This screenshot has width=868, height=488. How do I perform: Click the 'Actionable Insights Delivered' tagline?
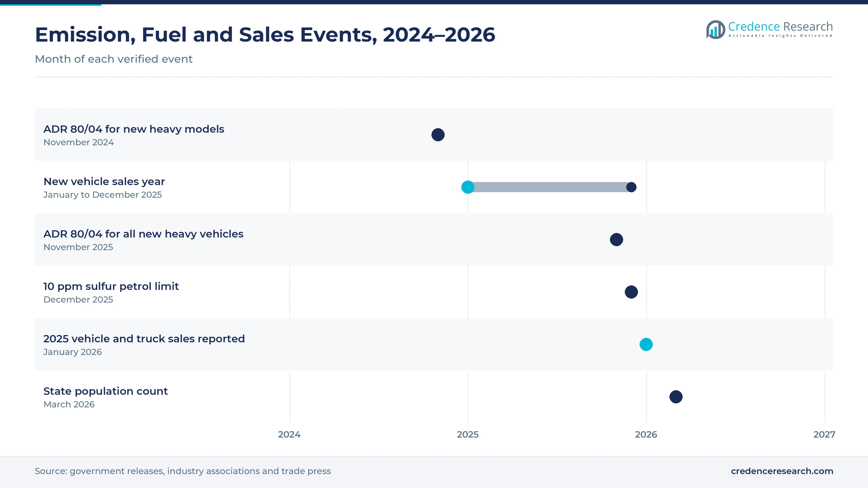(x=780, y=36)
